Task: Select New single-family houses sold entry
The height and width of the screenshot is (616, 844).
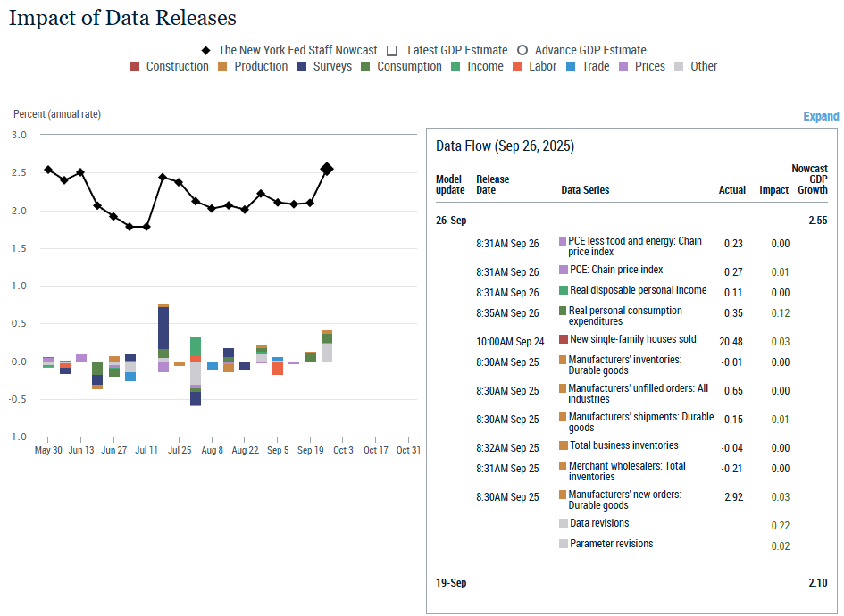Action: click(x=632, y=339)
